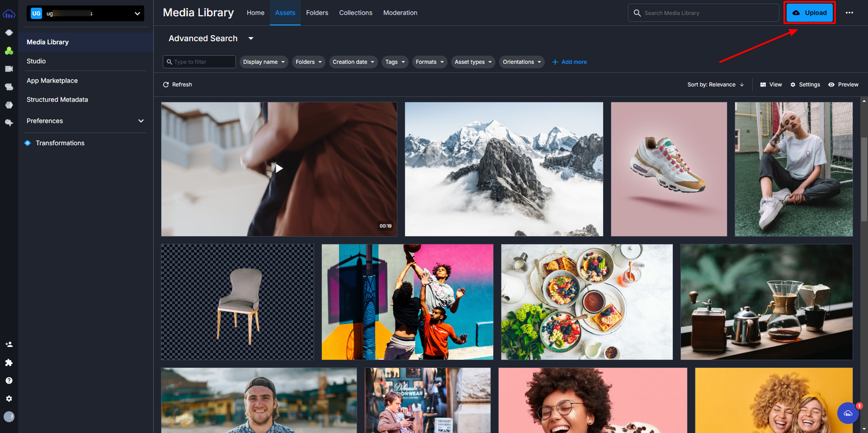This screenshot has width=868, height=433.
Task: Select the gray chair transparent thumbnail
Action: coord(237,302)
